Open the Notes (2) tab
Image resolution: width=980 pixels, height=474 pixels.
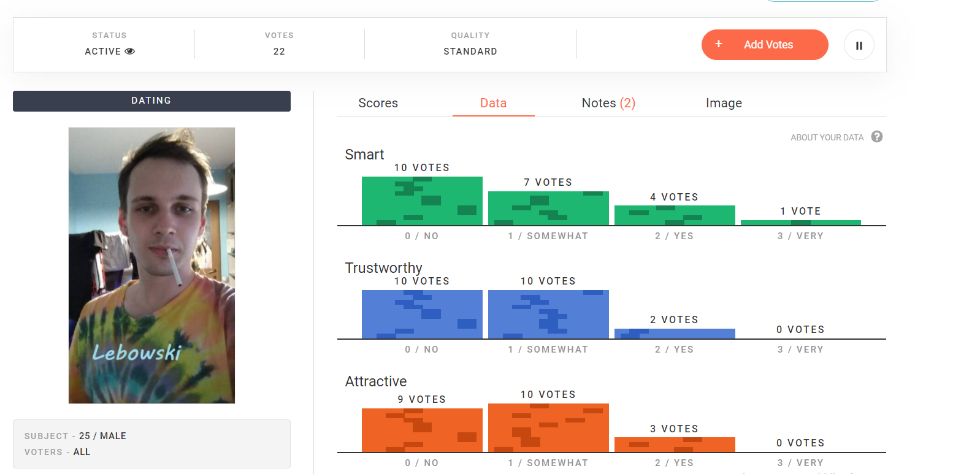[608, 103]
